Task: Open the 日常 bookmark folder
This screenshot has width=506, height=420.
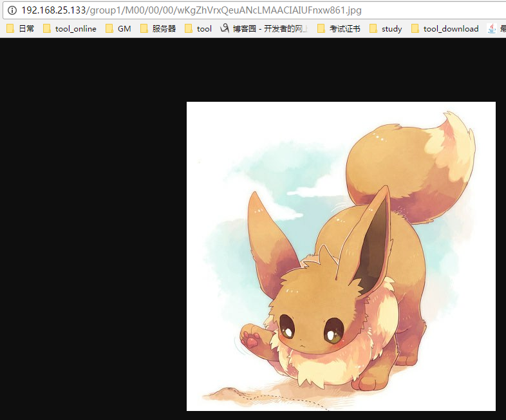Action: [x=21, y=29]
